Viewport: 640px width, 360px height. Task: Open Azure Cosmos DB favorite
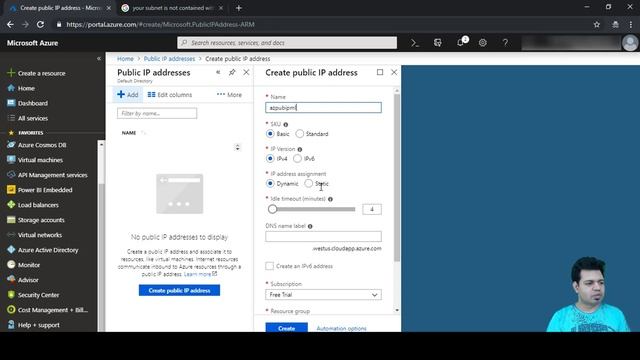pyautogui.click(x=36, y=145)
